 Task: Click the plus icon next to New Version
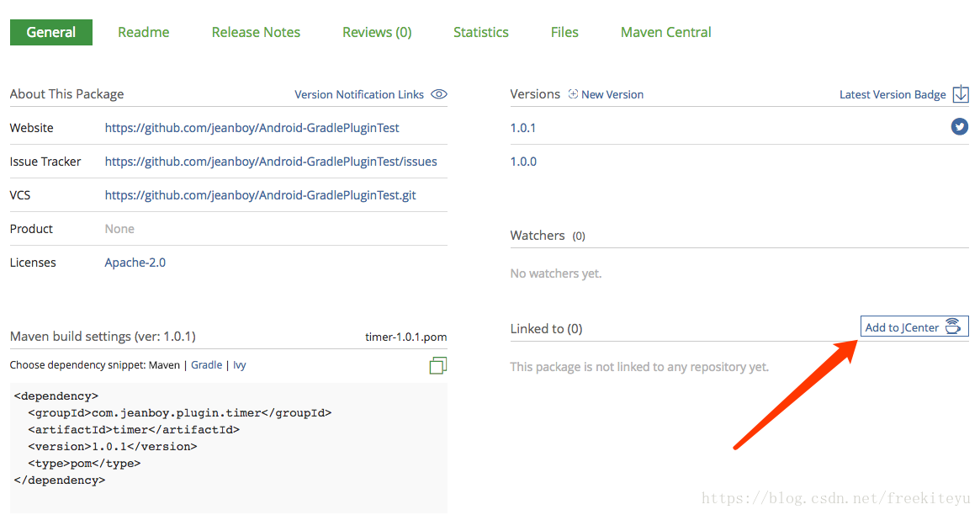pyautogui.click(x=573, y=93)
